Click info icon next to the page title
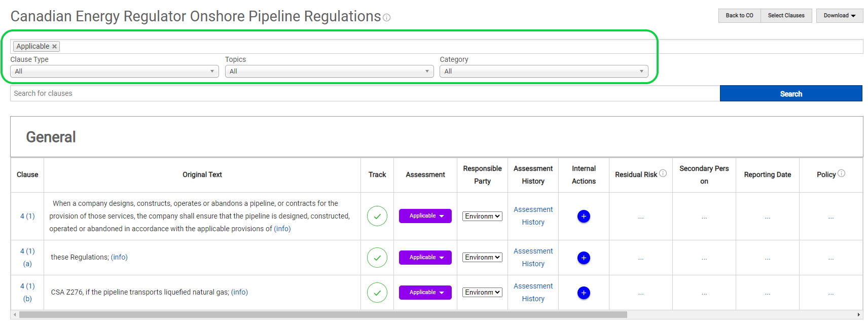Screen dimensions: 868x324 pos(387,18)
